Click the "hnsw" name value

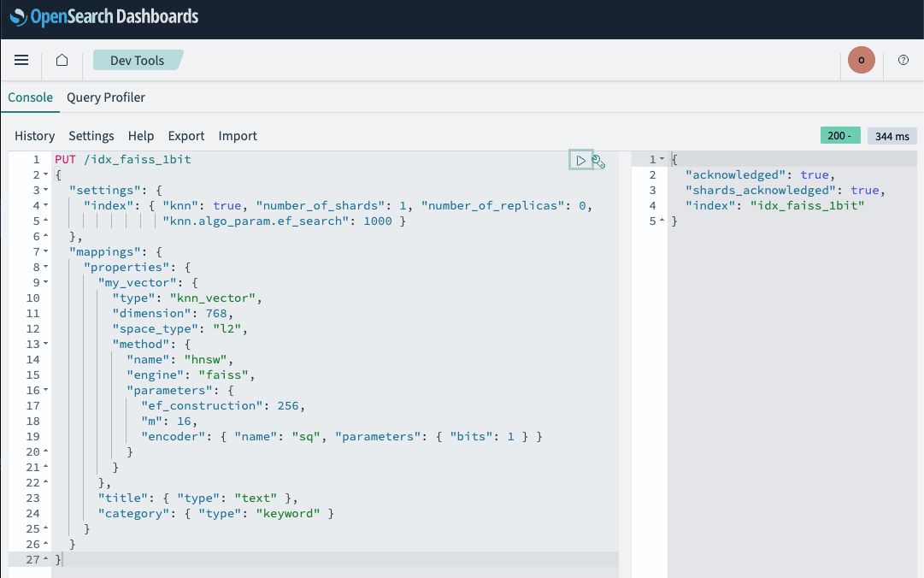click(x=206, y=359)
